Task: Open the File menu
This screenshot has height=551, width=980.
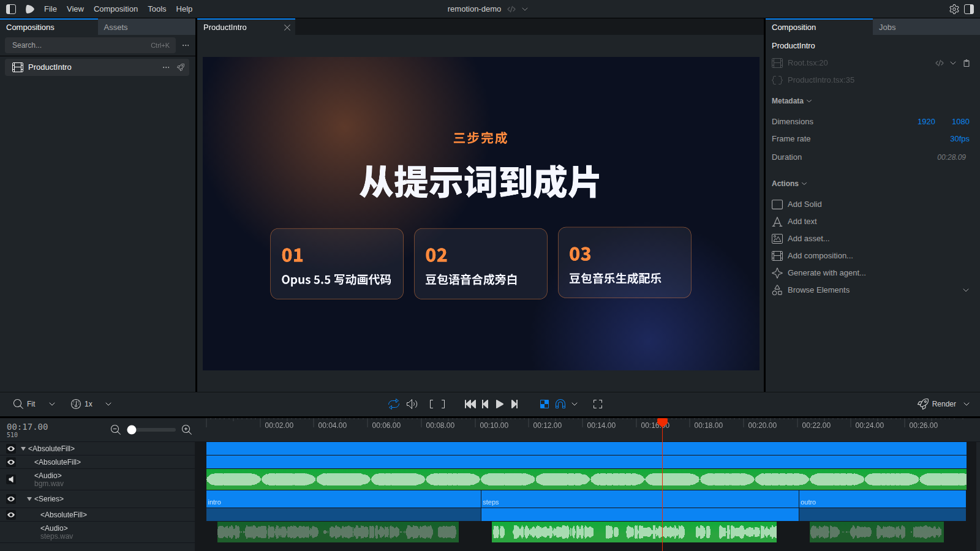Action: point(50,9)
